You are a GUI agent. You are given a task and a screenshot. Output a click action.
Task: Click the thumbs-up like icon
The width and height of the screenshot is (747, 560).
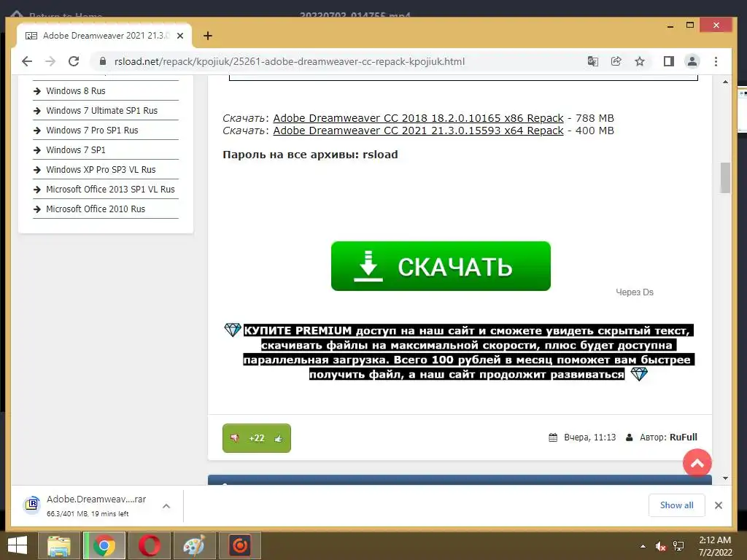(279, 438)
